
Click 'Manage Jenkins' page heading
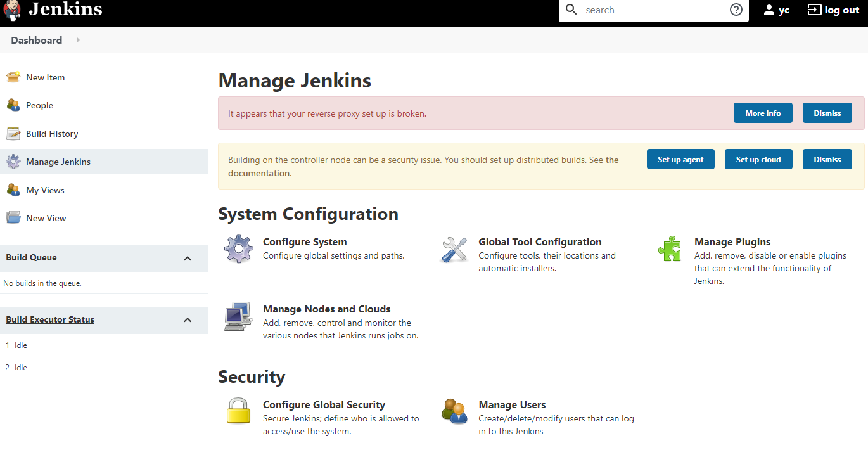295,81
